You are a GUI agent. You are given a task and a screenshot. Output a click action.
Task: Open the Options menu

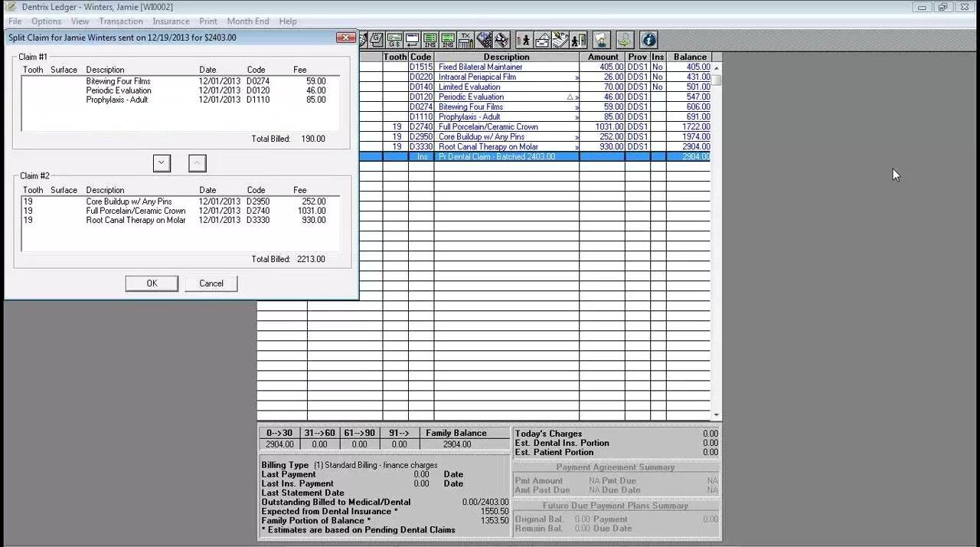coord(46,21)
